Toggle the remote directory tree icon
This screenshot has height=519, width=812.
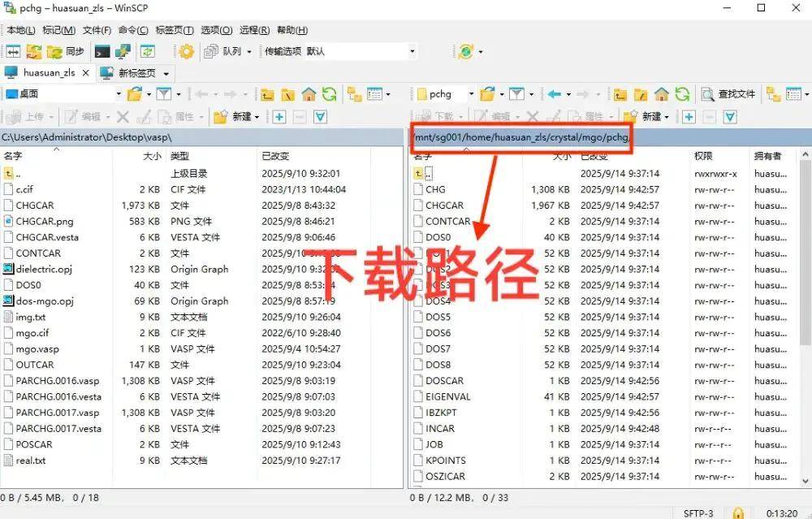click(774, 94)
